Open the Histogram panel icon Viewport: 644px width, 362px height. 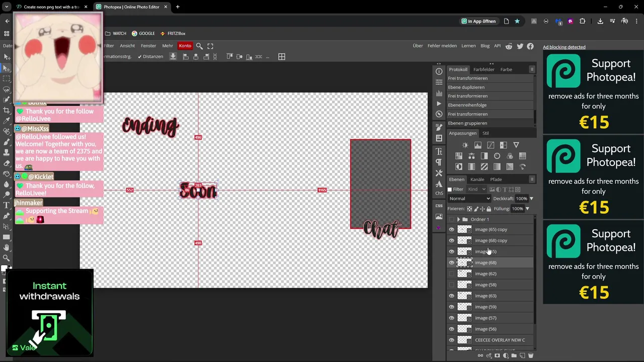439,93
